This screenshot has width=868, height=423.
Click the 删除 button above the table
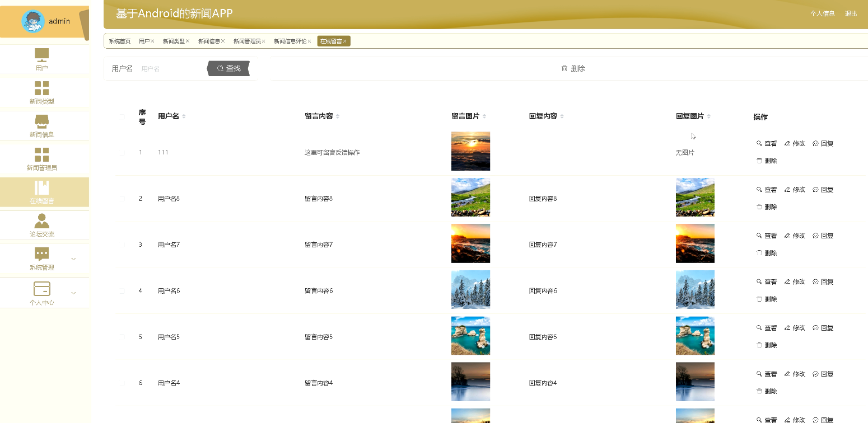[573, 68]
